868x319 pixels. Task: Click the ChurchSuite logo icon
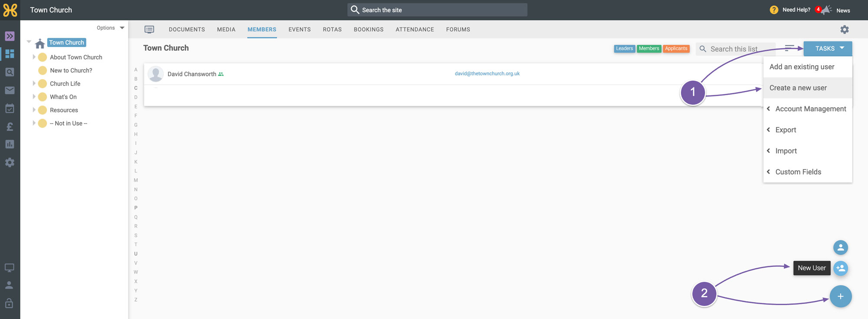[x=10, y=10]
